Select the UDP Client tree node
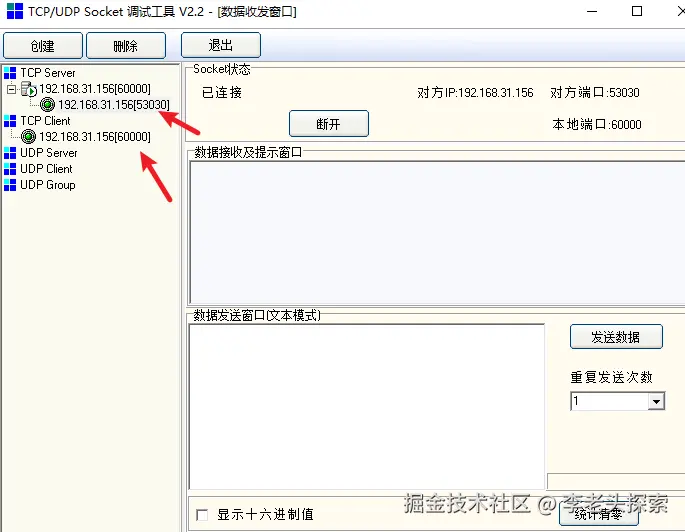This screenshot has width=685, height=532. (x=46, y=169)
